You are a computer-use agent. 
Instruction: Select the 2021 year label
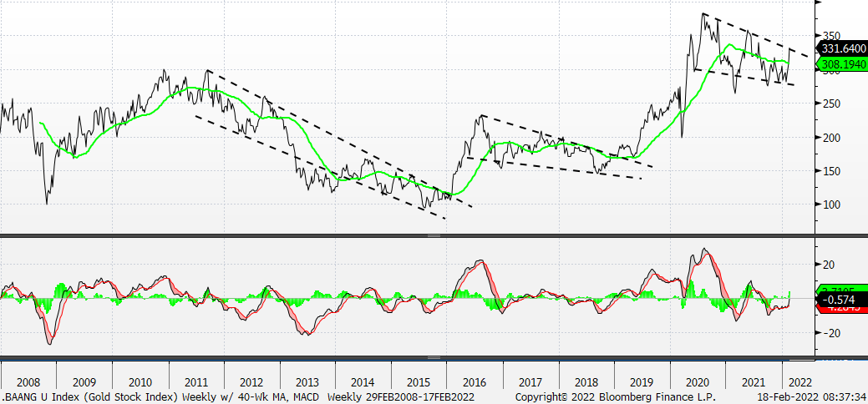(x=754, y=382)
